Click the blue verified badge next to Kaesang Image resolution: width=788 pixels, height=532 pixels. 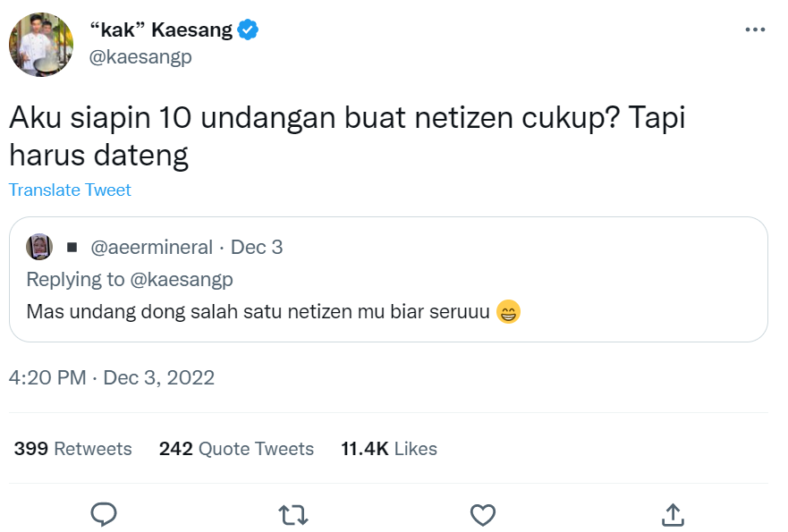pos(248,30)
